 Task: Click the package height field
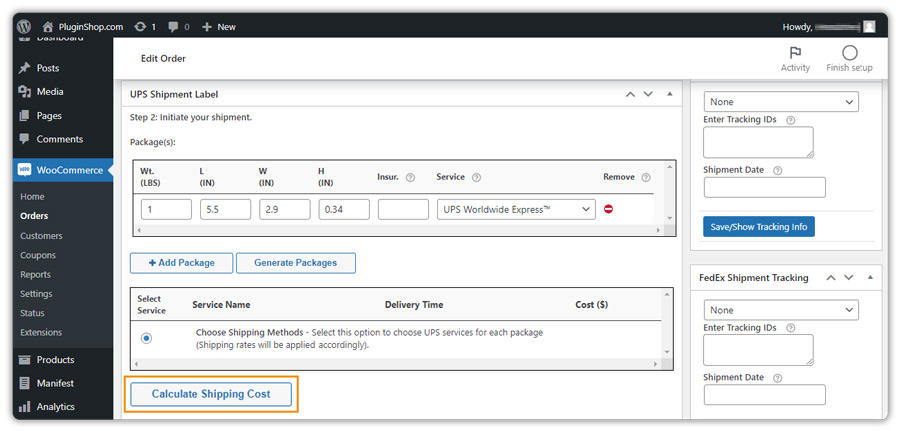pos(344,209)
